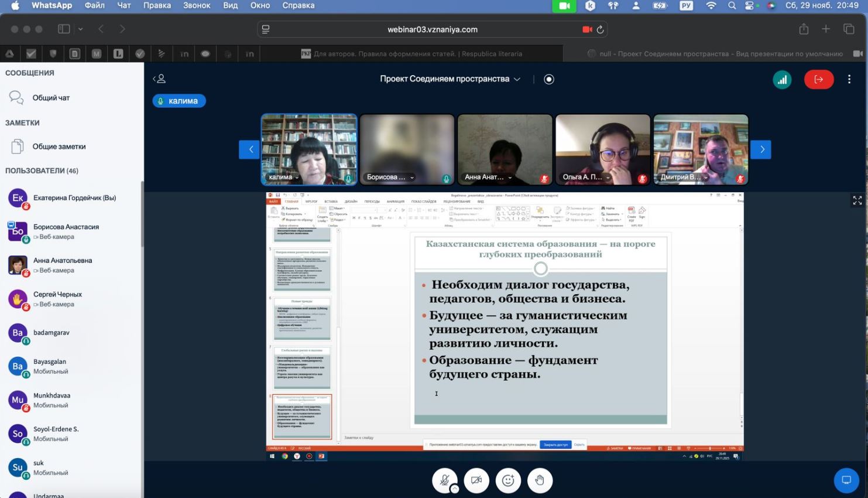Image resolution: width=868 pixels, height=498 pixels.
Task: Open the three-dot options menu
Action: (849, 80)
